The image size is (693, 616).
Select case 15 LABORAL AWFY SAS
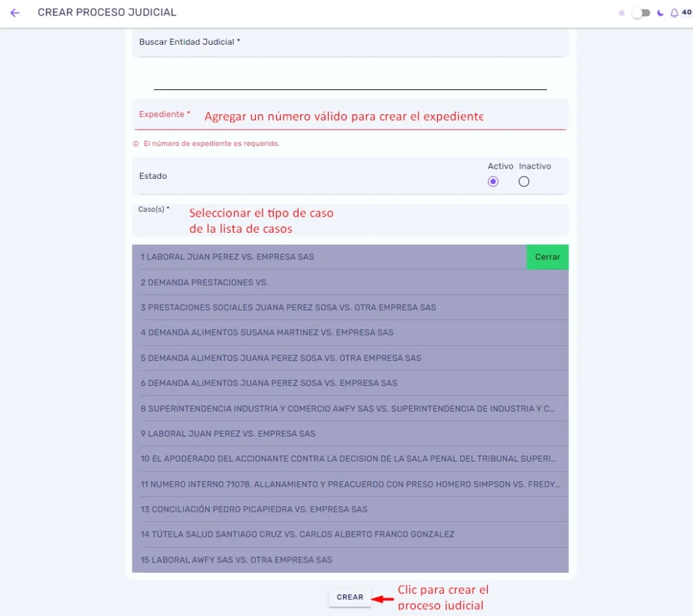click(x=350, y=560)
